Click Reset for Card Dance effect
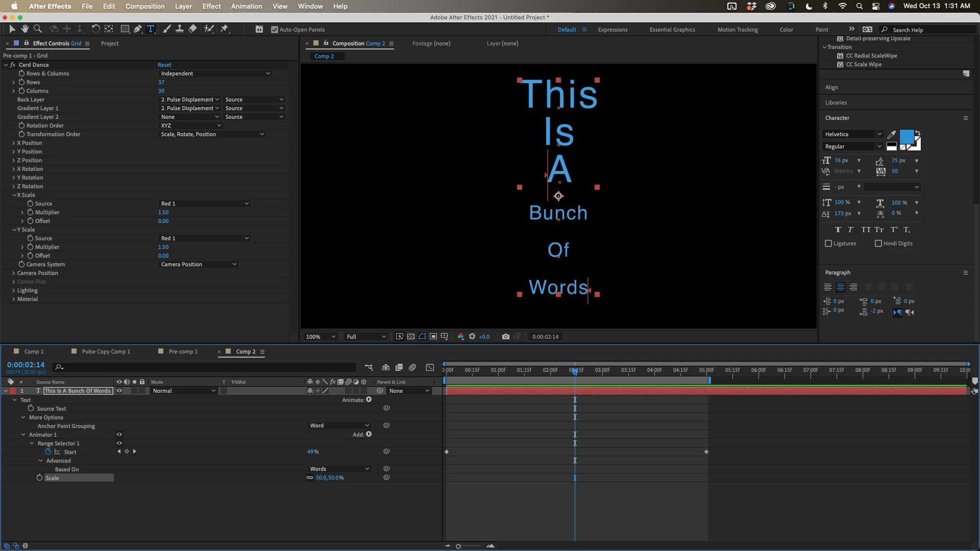Viewport: 980px width, 551px height. pyautogui.click(x=164, y=65)
